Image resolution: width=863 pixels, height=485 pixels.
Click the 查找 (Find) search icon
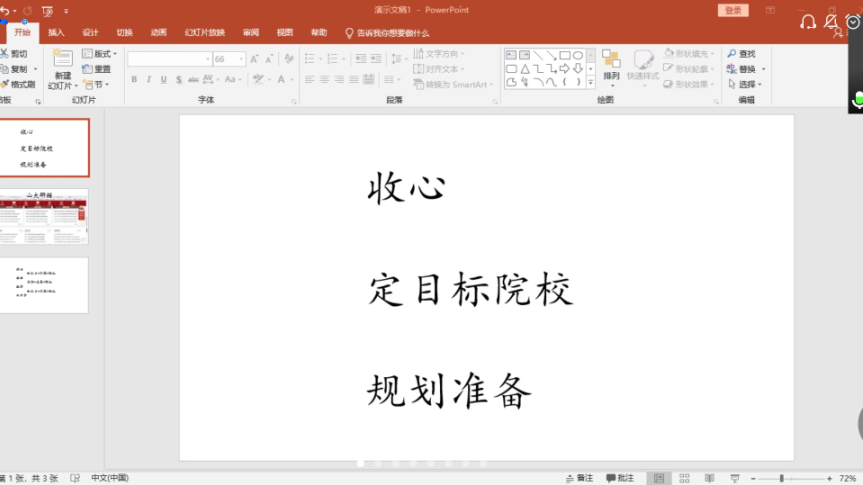732,54
